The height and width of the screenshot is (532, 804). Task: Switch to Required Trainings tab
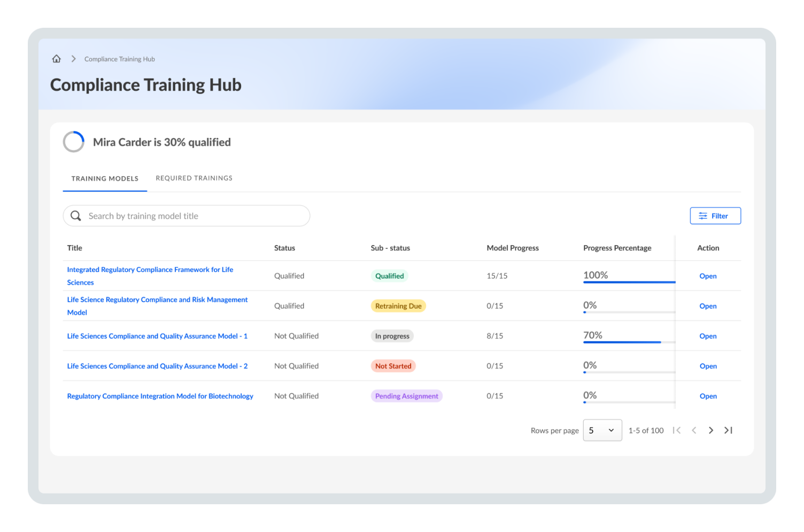tap(194, 178)
